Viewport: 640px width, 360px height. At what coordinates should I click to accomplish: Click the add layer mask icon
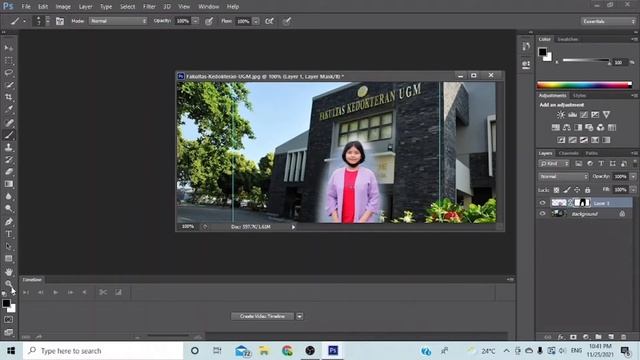tap(573, 337)
